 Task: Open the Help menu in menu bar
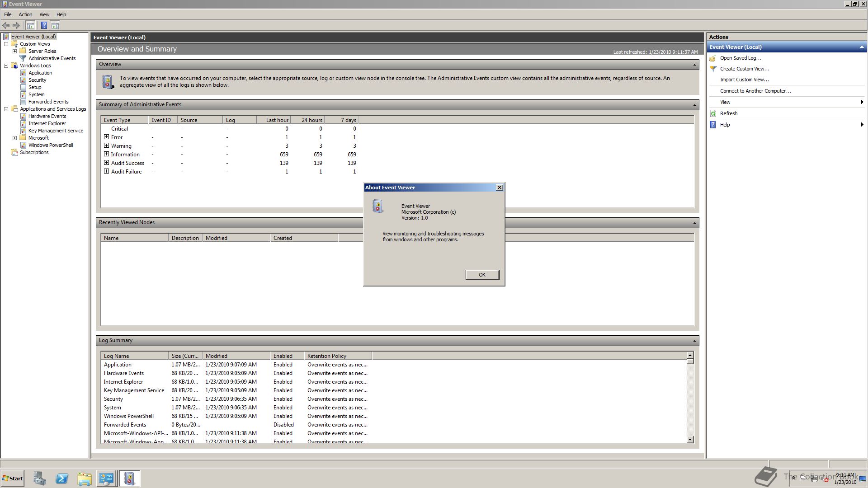[61, 14]
